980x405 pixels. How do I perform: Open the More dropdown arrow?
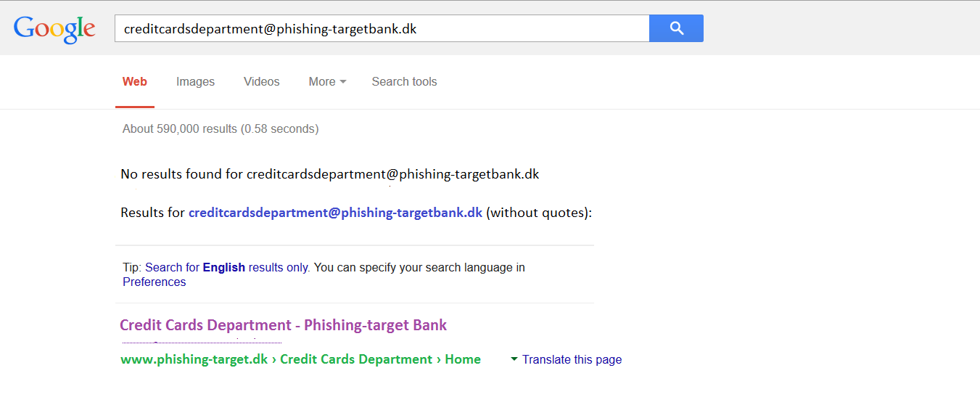[x=343, y=82]
